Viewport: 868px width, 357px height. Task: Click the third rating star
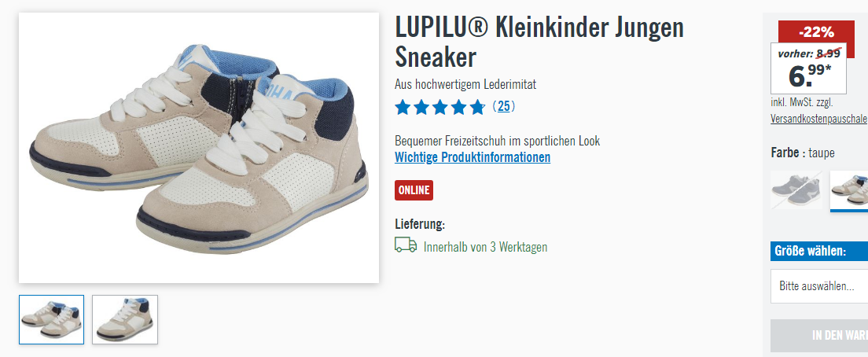440,108
